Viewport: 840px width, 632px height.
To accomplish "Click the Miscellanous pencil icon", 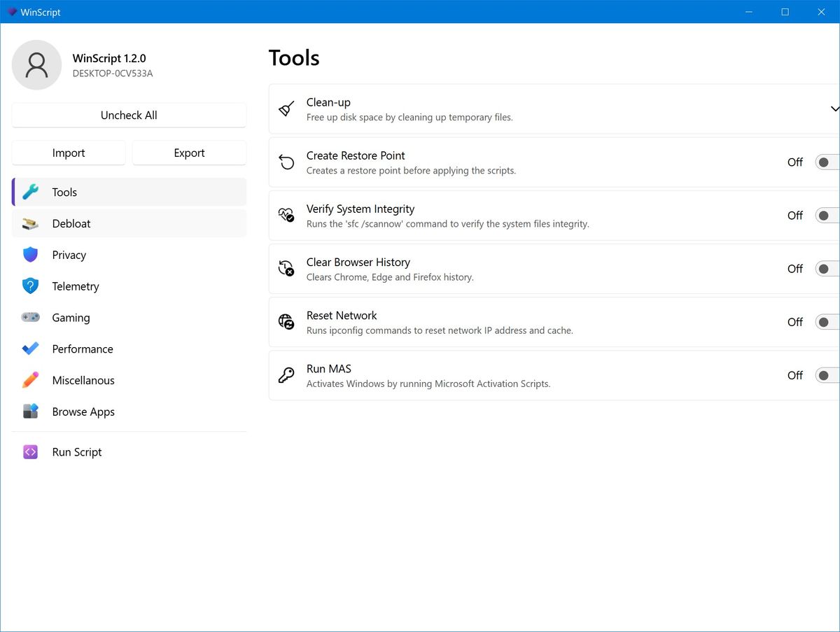I will tap(30, 380).
